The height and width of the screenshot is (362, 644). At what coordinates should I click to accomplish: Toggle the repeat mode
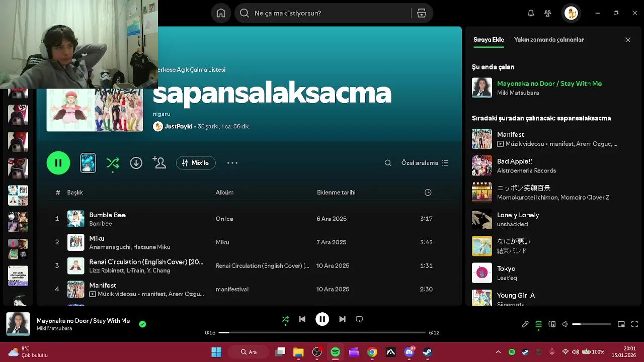click(359, 319)
